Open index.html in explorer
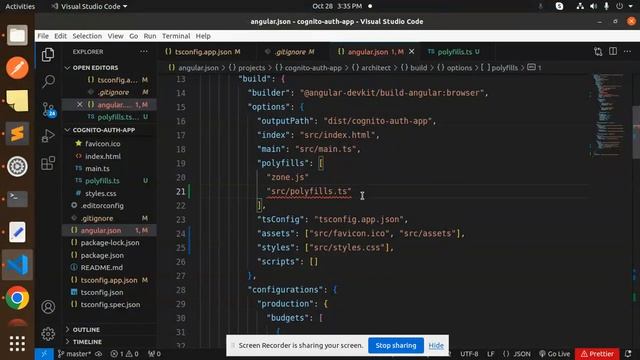Viewport: 640px width, 360px height. tap(102, 156)
